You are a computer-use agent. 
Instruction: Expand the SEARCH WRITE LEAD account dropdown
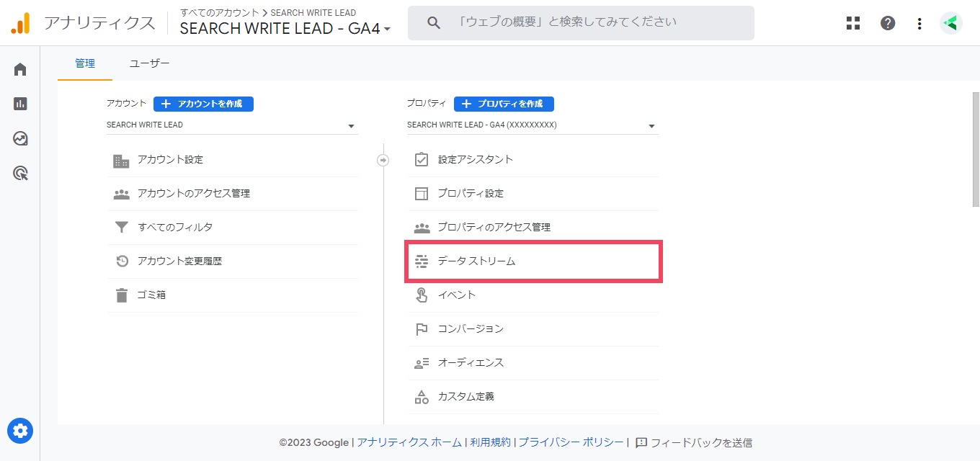pyautogui.click(x=232, y=125)
